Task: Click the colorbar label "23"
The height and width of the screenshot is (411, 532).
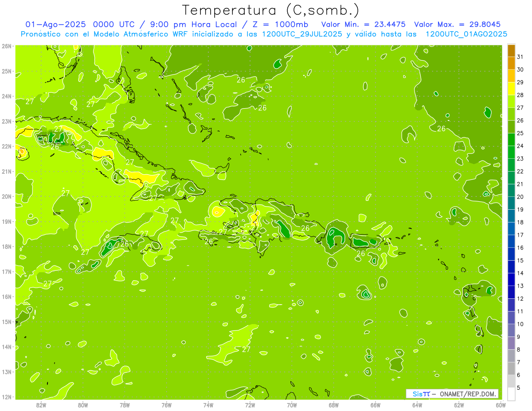Action: pos(520,159)
